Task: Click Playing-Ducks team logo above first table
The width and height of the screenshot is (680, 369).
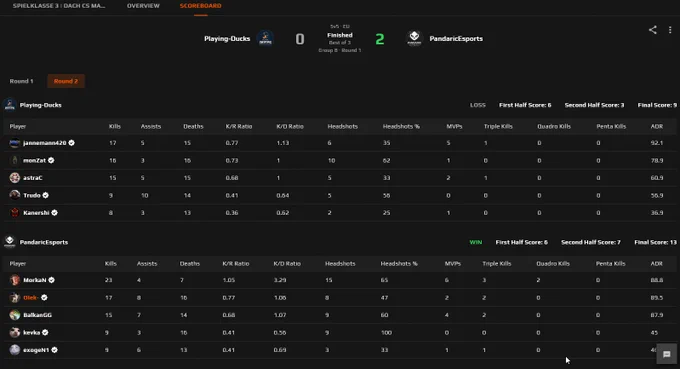Action: pos(10,105)
